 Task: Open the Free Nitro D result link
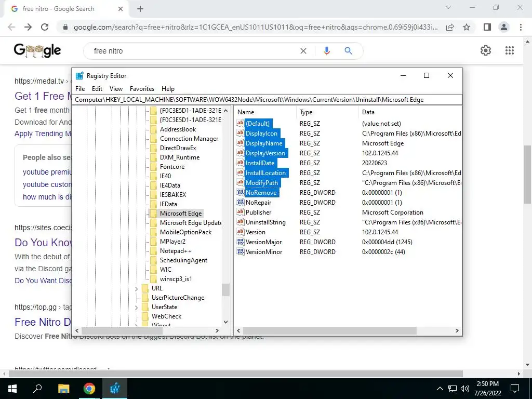tap(43, 322)
